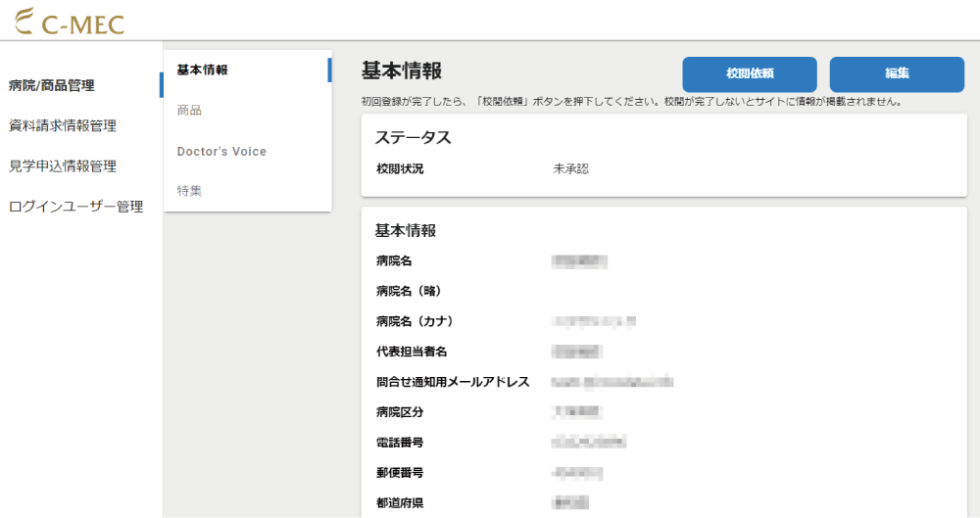Select the 病院区分 label

click(400, 412)
